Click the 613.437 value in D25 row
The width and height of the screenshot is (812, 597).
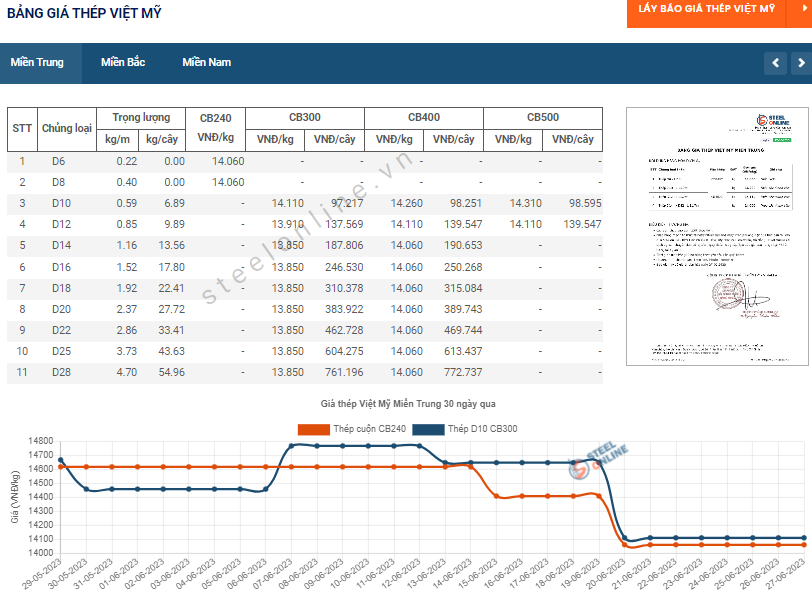(463, 352)
